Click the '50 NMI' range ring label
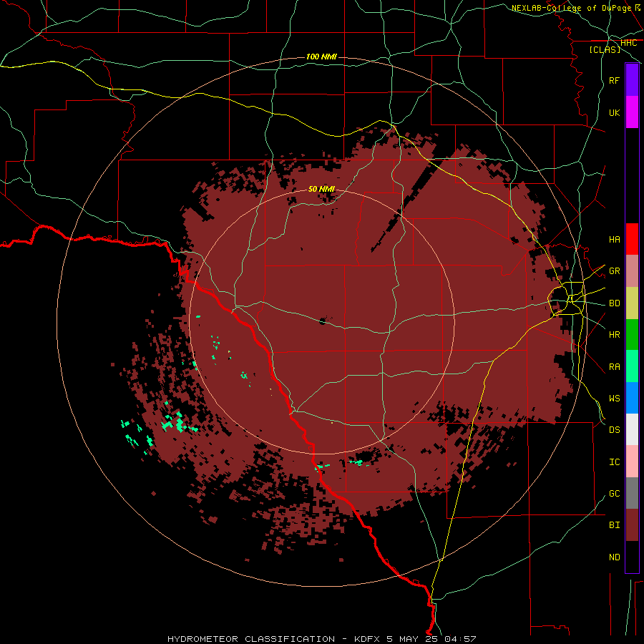The width and height of the screenshot is (644, 644). 321,189
